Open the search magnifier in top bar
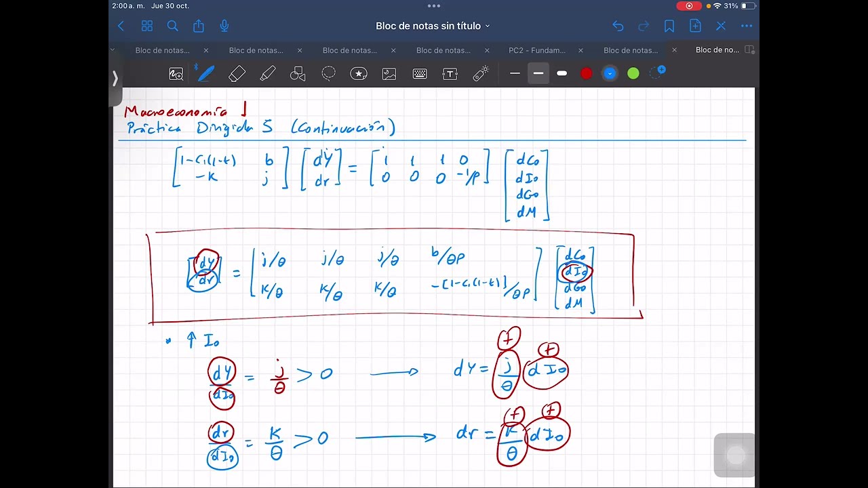868x488 pixels. tap(172, 26)
